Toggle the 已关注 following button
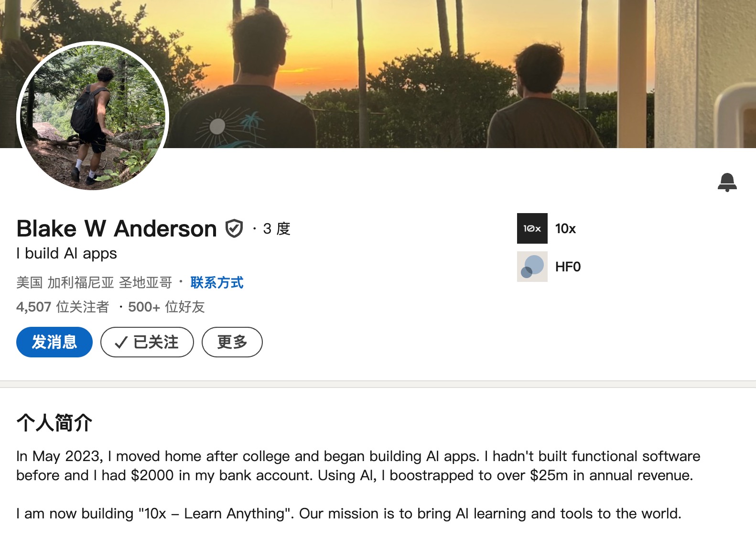756x538 pixels. point(147,342)
